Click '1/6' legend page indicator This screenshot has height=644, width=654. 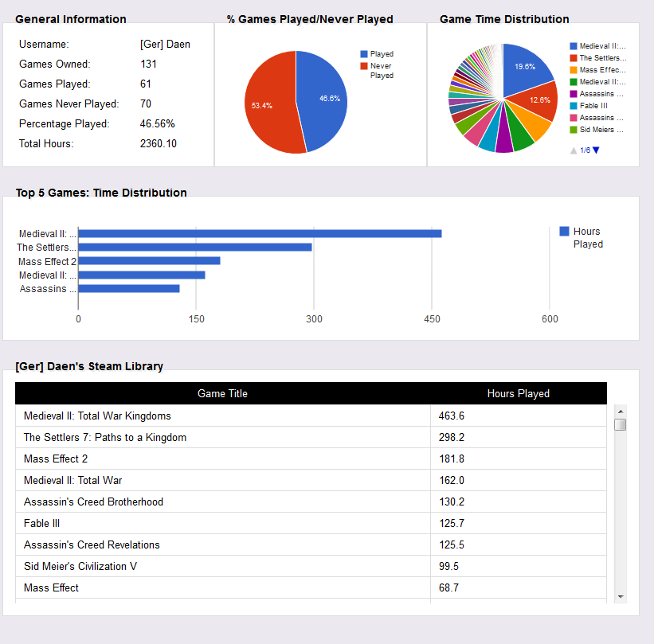pyautogui.click(x=585, y=150)
